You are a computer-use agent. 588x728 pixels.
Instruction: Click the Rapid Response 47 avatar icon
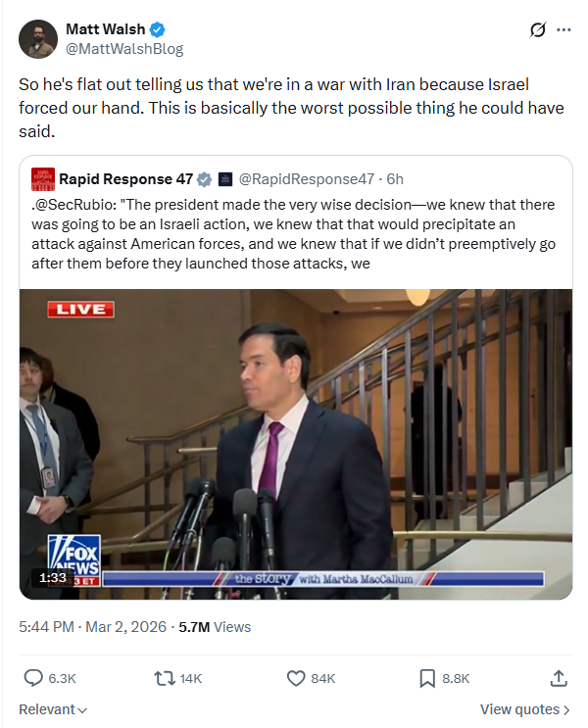[42, 179]
